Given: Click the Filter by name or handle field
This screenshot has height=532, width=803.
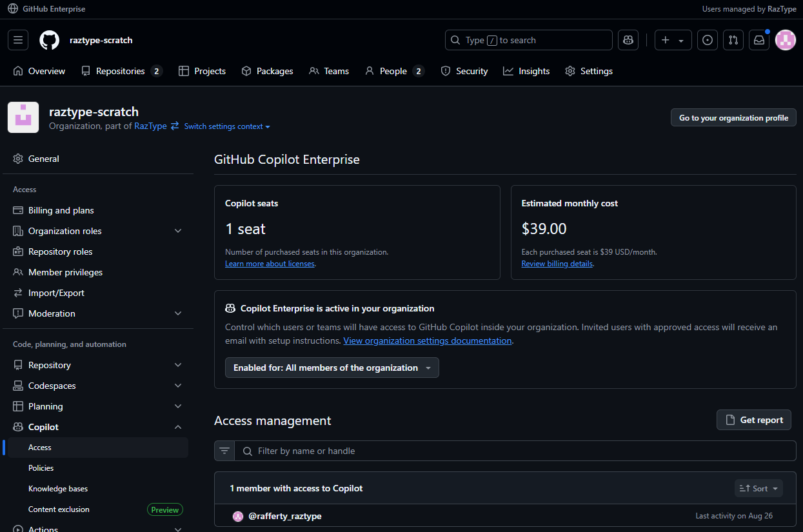Looking at the screenshot, I should click(x=516, y=451).
